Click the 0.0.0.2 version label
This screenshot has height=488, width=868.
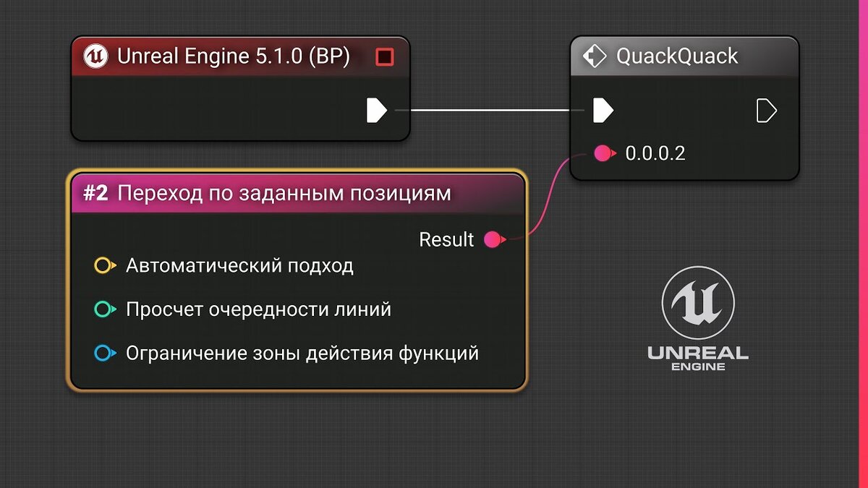click(x=655, y=153)
